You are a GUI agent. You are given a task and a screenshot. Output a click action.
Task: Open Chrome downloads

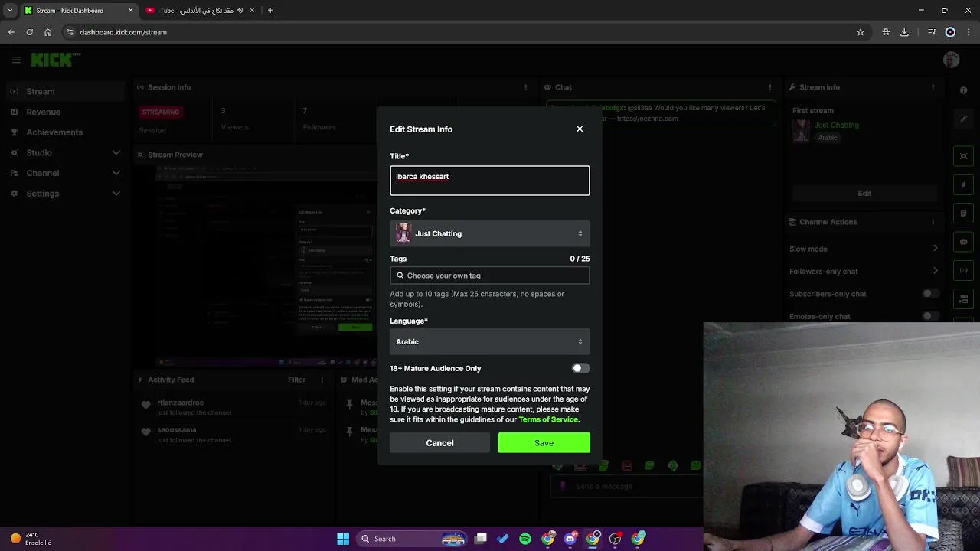(904, 32)
